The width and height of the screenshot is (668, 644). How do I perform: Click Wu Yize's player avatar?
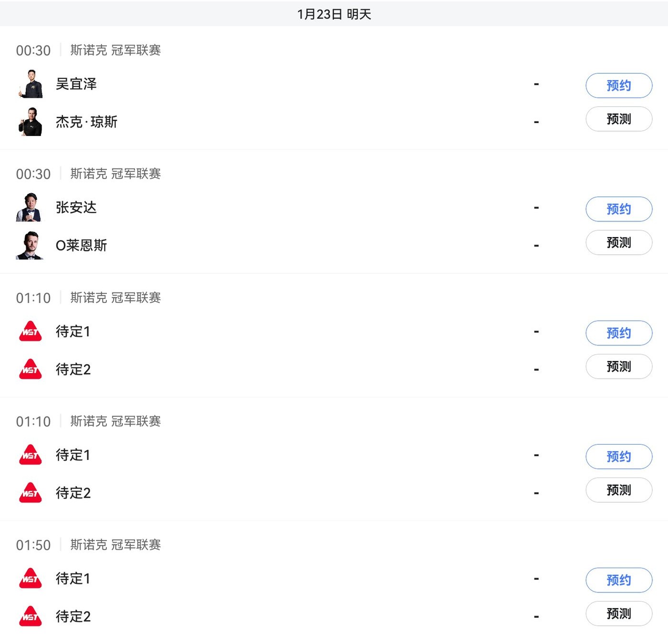click(31, 84)
